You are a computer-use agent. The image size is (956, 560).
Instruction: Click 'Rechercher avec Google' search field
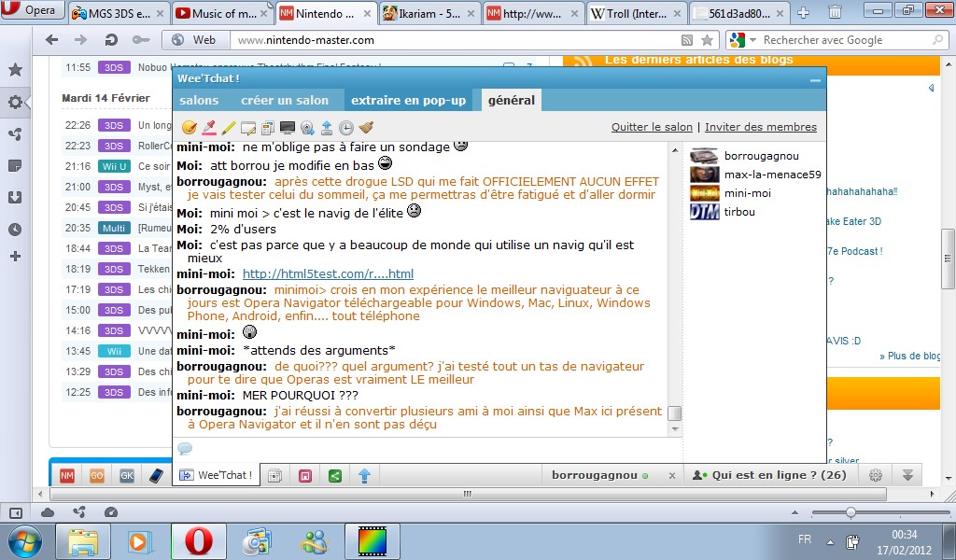846,40
